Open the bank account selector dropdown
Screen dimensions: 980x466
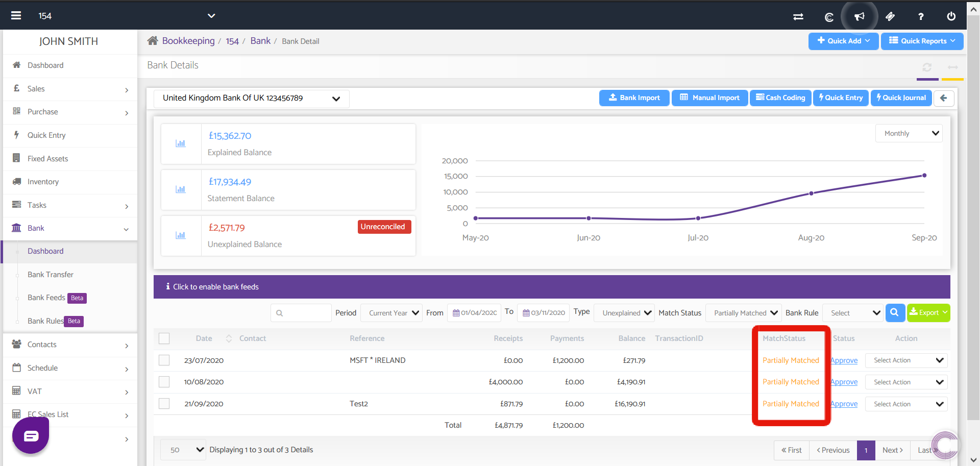(252, 99)
